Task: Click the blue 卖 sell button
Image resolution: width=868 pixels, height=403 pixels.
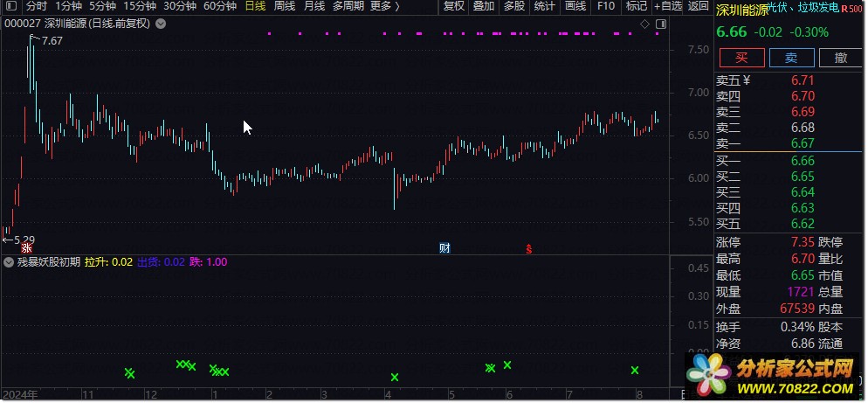Action: pos(792,58)
